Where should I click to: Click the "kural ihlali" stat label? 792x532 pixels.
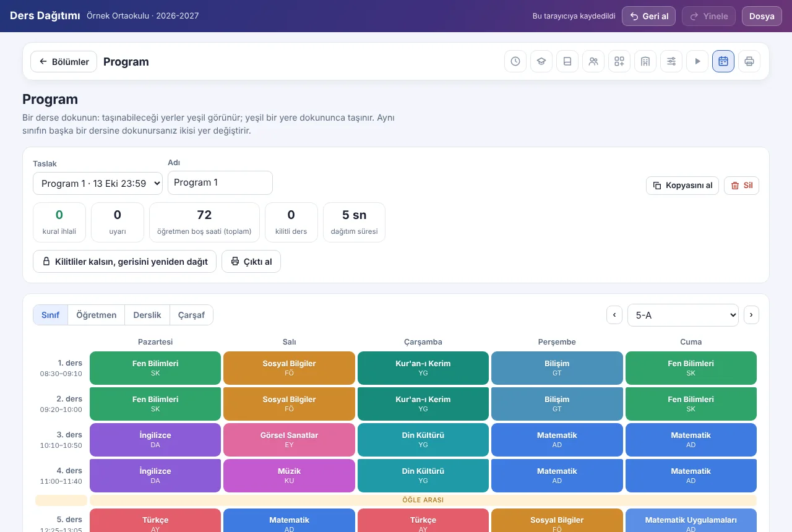click(59, 232)
